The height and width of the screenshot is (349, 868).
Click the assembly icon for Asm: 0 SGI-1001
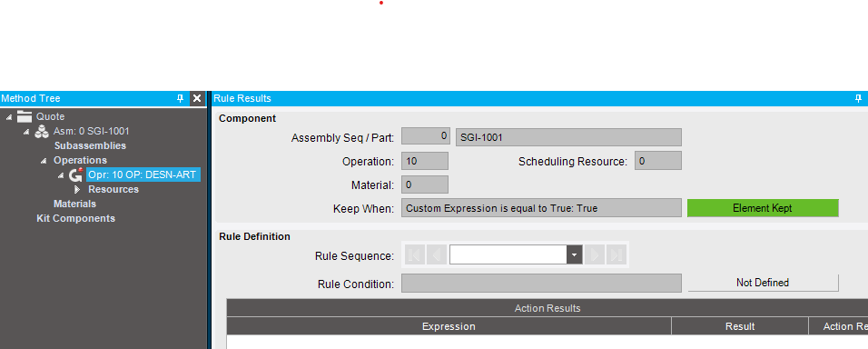point(42,131)
